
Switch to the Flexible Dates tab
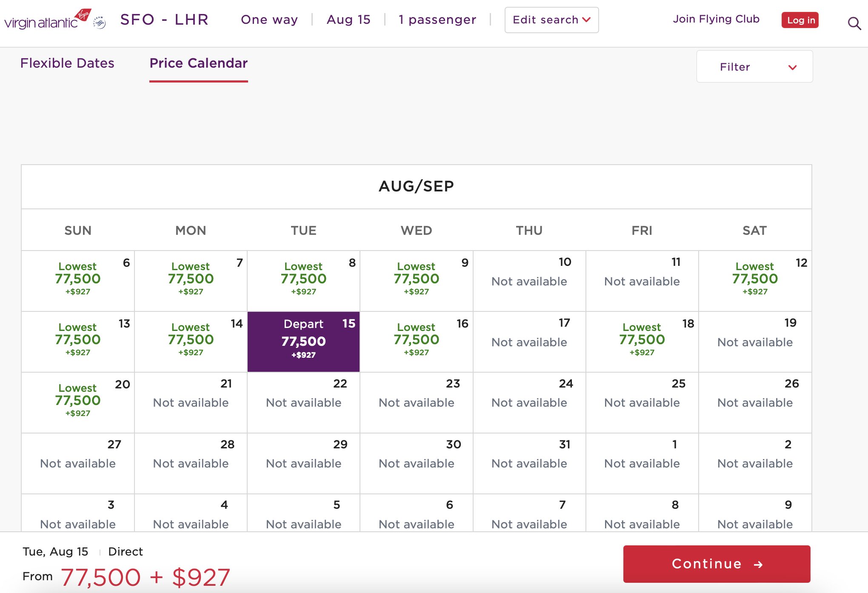tap(67, 63)
